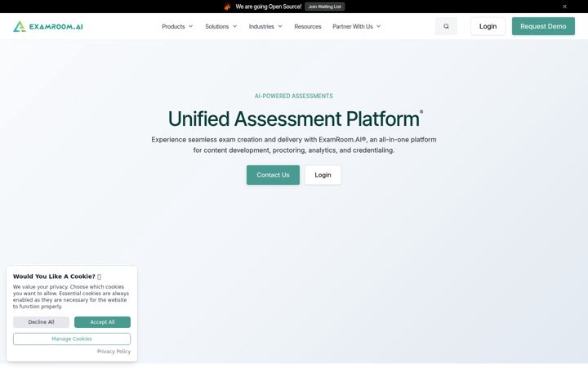The height and width of the screenshot is (368, 588).
Task: Accept all cookies
Action: click(102, 322)
